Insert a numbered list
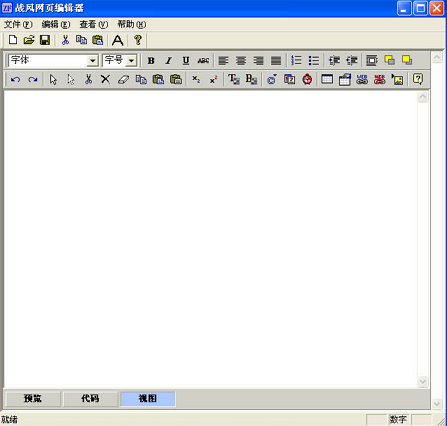The width and height of the screenshot is (447, 426). click(296, 60)
